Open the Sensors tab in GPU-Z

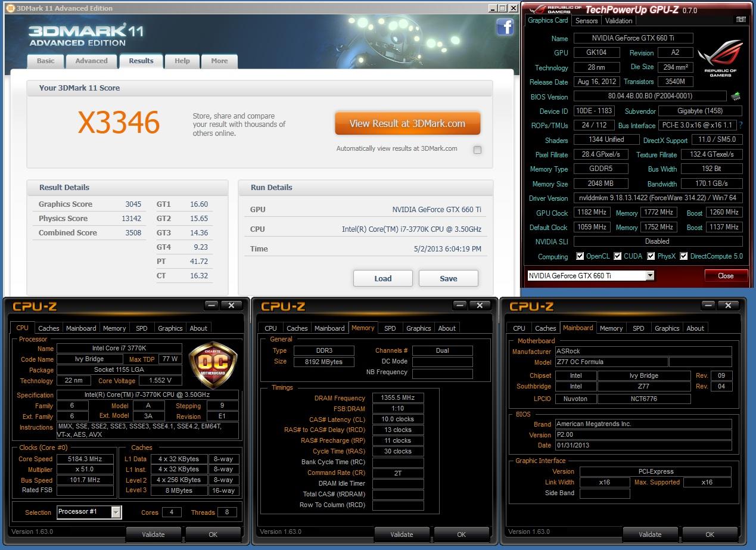tap(586, 21)
